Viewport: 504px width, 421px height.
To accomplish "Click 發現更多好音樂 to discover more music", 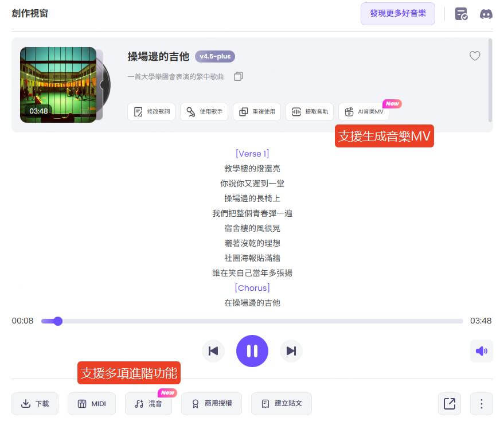I will [398, 14].
